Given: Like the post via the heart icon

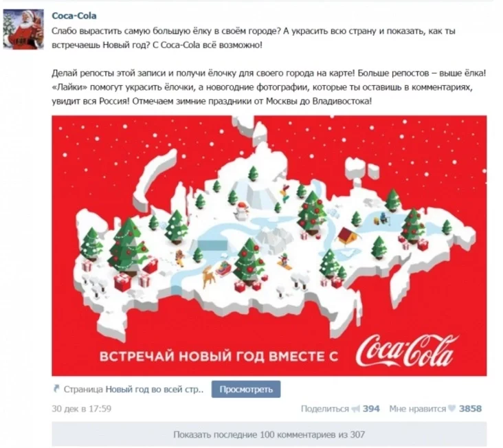Looking at the screenshot, I should click(x=451, y=409).
